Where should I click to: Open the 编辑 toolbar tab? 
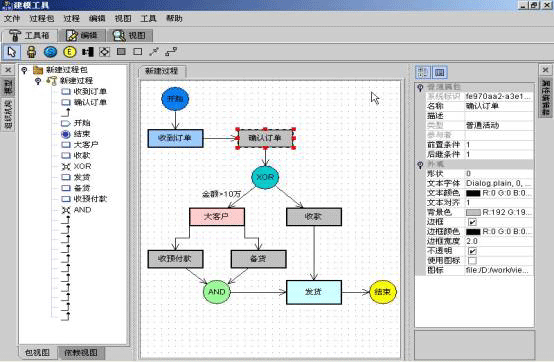[82, 35]
